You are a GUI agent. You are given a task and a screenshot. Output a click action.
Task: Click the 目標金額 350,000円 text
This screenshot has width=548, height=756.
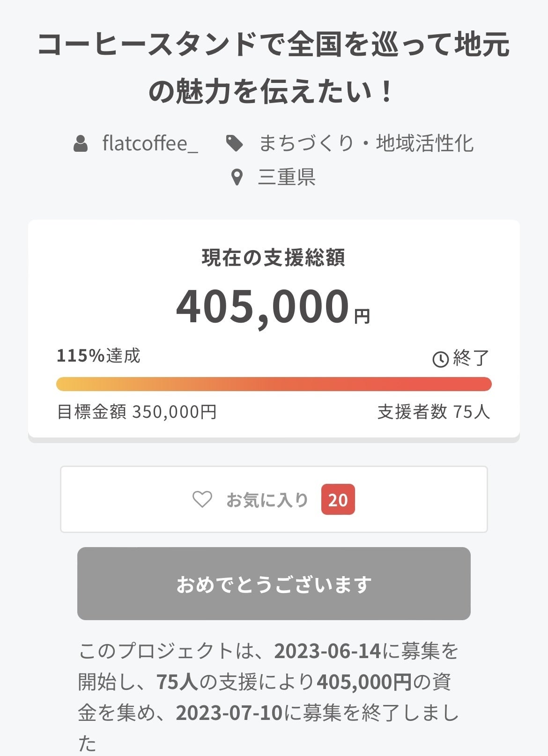pyautogui.click(x=137, y=412)
